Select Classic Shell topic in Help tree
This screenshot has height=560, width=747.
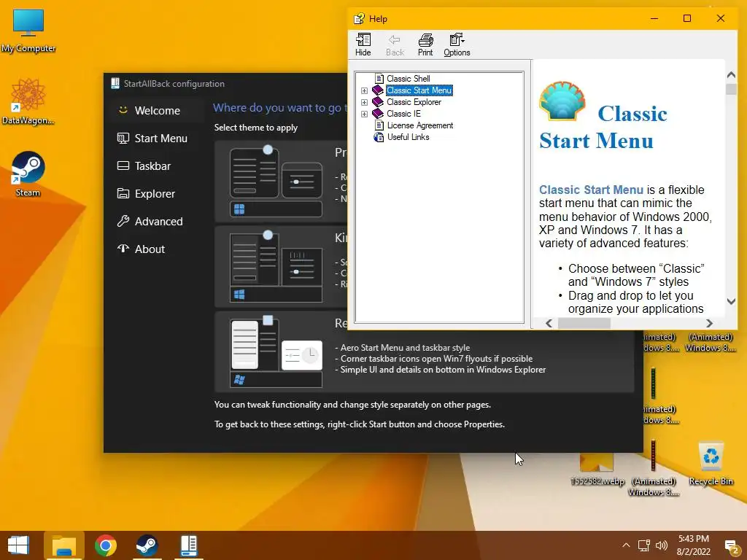pos(409,79)
